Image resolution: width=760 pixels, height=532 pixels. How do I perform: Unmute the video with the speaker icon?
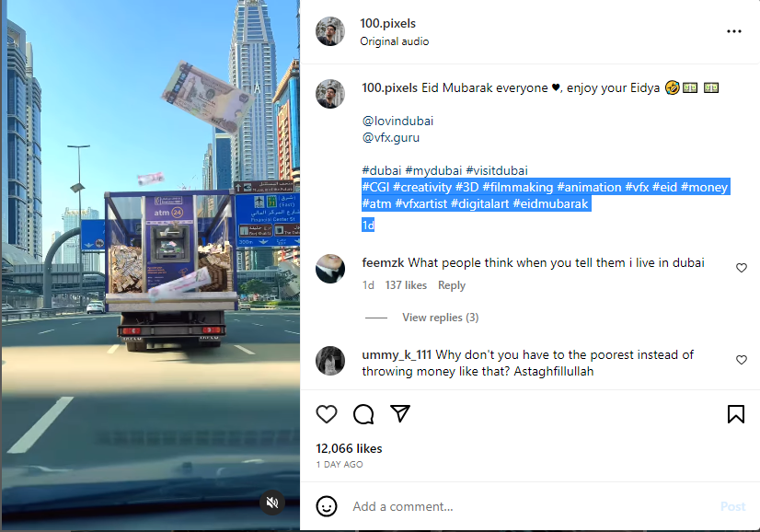tap(272, 503)
